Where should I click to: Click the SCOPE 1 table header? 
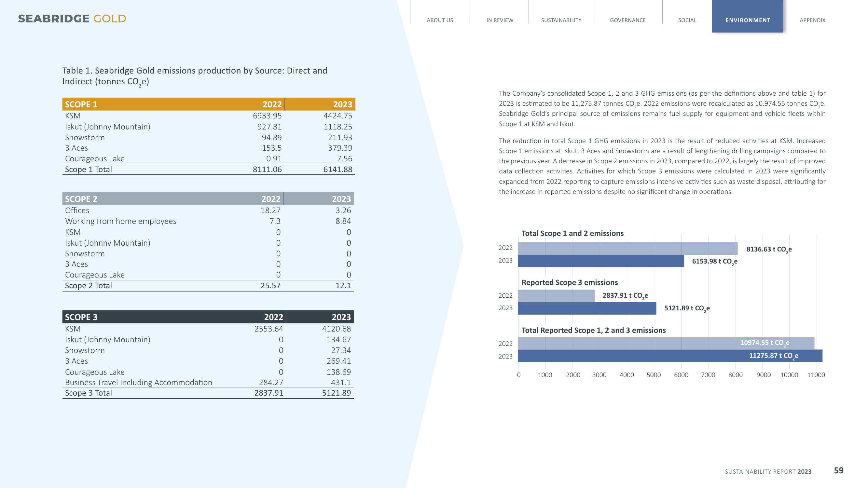(209, 104)
